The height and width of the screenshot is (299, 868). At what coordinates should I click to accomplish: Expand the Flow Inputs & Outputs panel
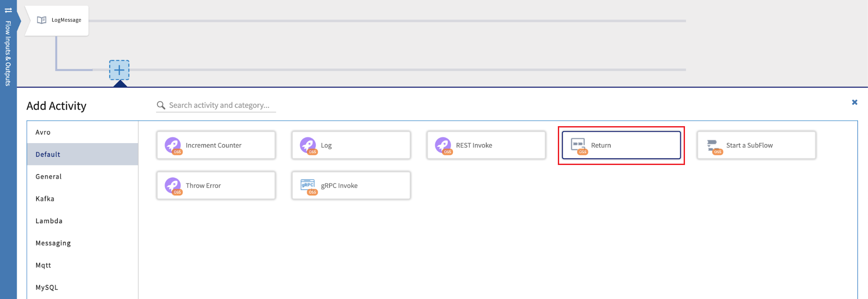pyautogui.click(x=8, y=48)
